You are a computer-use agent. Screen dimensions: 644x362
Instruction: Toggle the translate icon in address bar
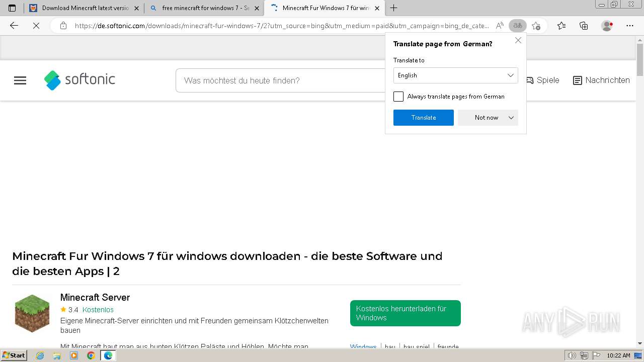click(518, 26)
